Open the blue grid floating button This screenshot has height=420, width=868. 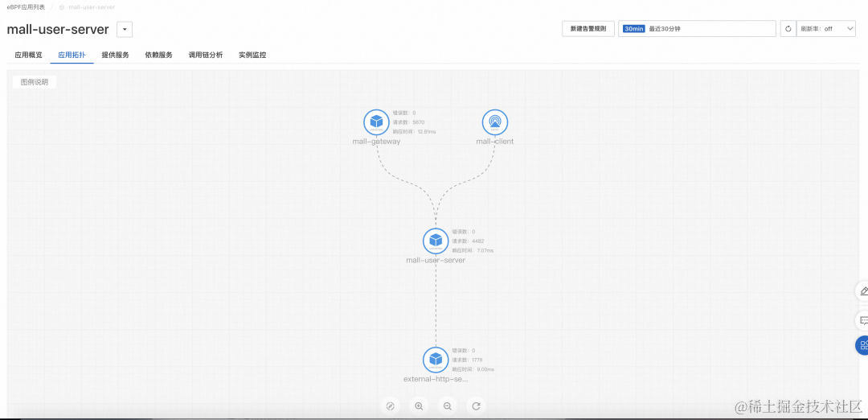pos(862,345)
